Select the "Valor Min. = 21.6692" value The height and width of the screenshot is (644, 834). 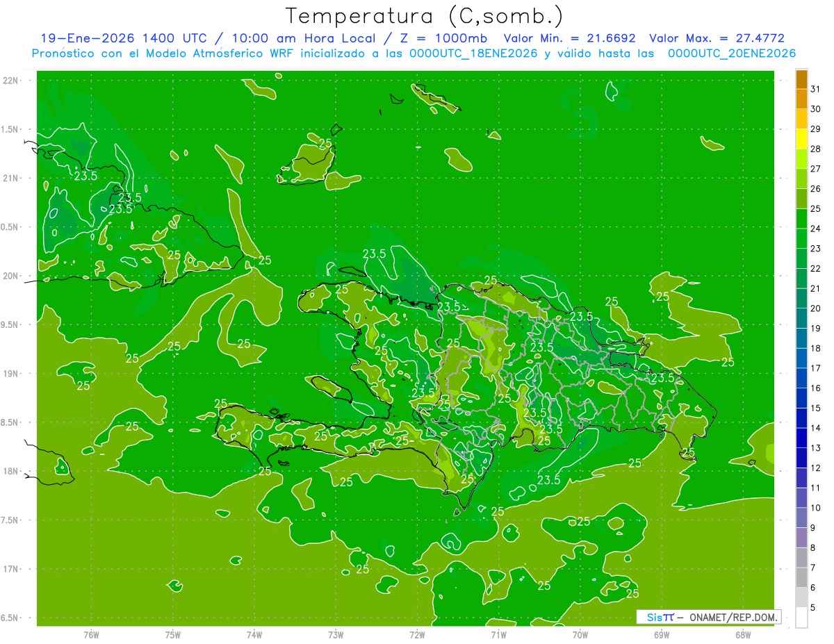point(569,38)
